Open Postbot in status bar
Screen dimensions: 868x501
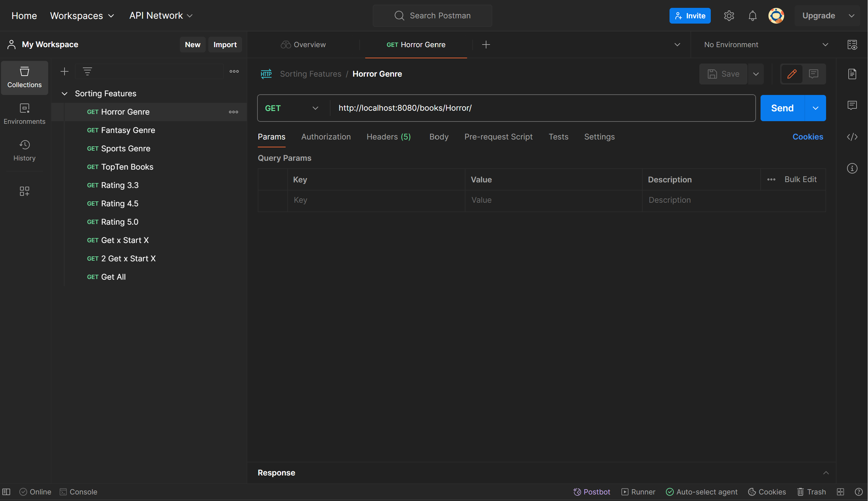592,492
